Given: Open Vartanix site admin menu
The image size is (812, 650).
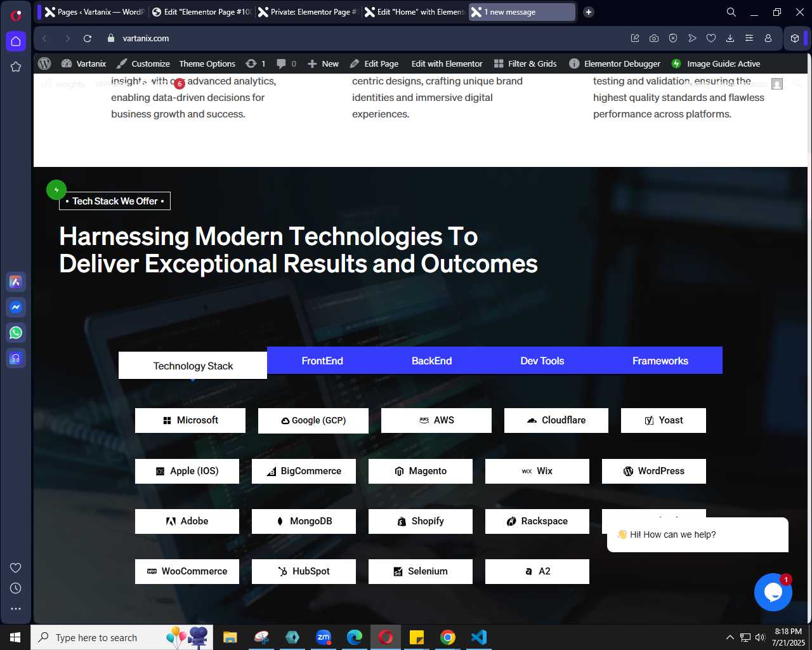Looking at the screenshot, I should pos(84,63).
